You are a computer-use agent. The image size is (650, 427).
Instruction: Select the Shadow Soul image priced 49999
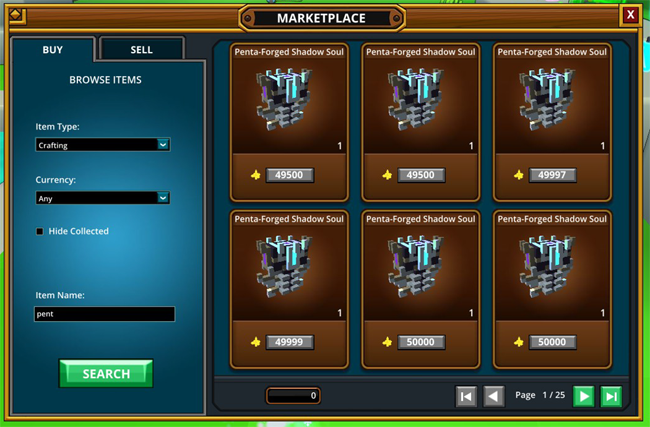click(x=284, y=266)
